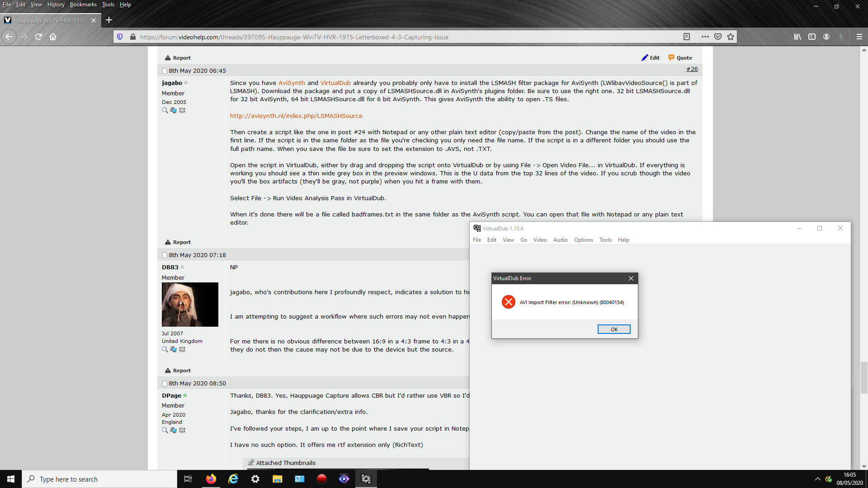This screenshot has width=868, height=488.
Task: Save page to Pocket
Action: tap(718, 37)
